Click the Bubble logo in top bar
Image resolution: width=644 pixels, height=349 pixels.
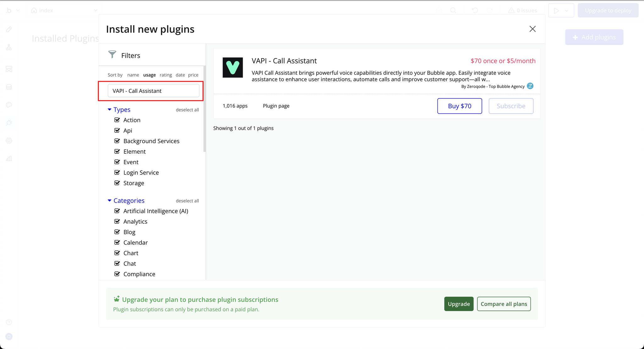point(9,10)
